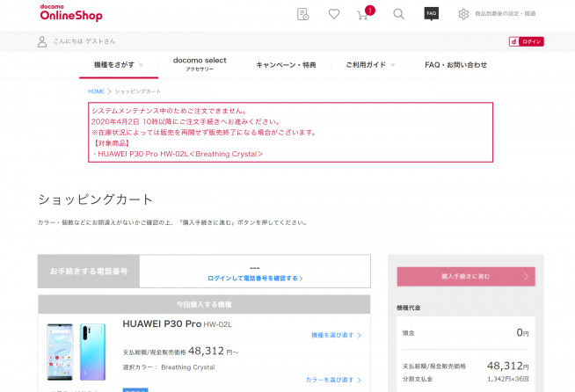Image resolution: width=575 pixels, height=392 pixels.
Task: Open the order history document icon
Action: click(x=303, y=14)
